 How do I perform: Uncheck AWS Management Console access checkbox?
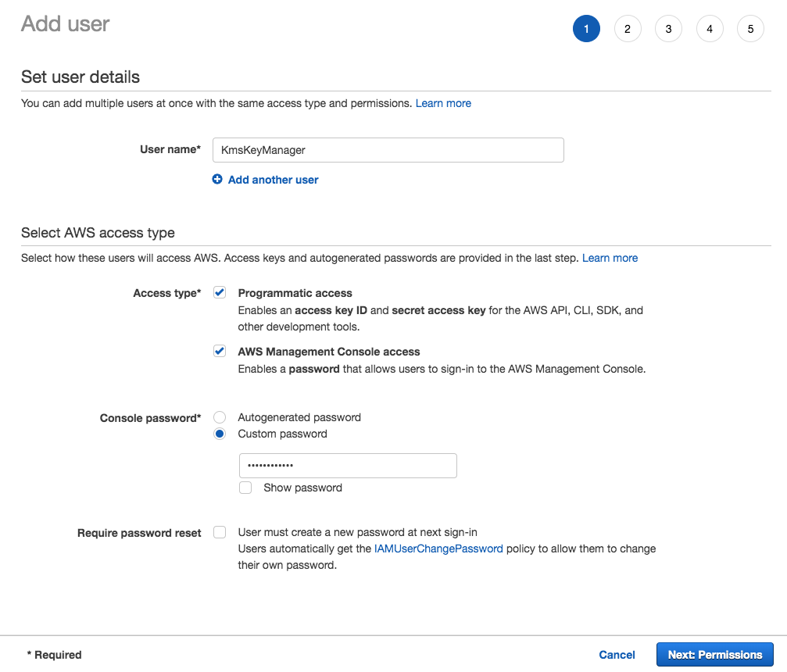click(x=220, y=351)
